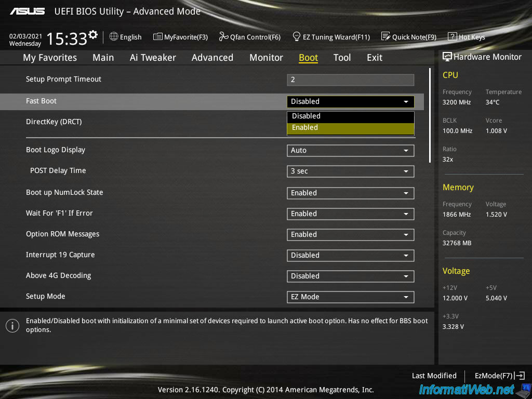Click the Hardware Monitor screen icon

(x=447, y=57)
